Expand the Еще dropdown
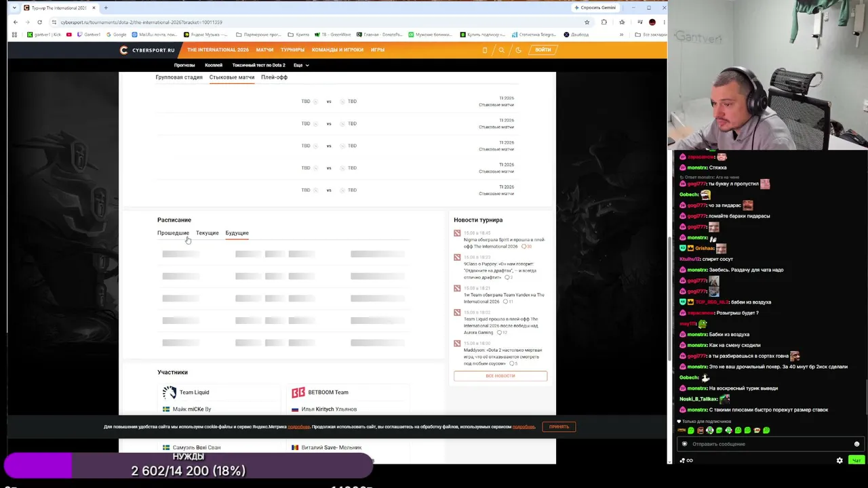 pyautogui.click(x=301, y=65)
